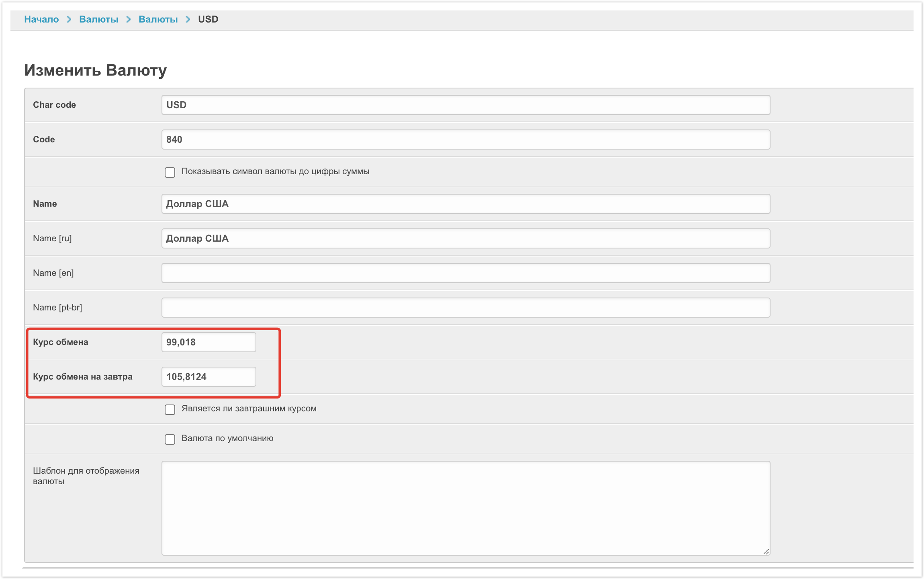The image size is (924, 579).
Task: Click chevron between the two Валюты breadcrumbs
Action: pos(129,19)
